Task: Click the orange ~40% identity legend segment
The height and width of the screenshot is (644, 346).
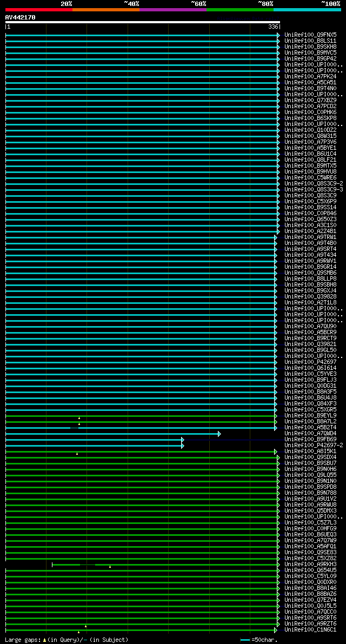Action: point(106,9)
